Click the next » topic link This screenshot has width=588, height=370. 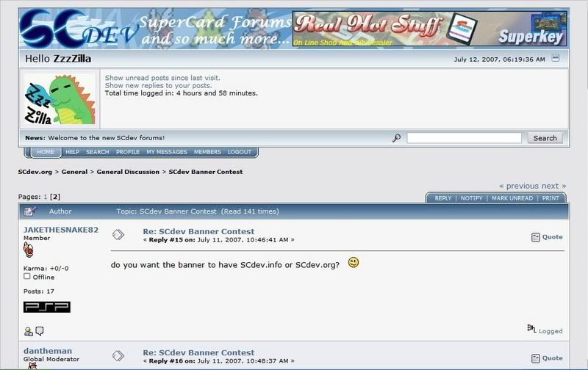click(554, 186)
